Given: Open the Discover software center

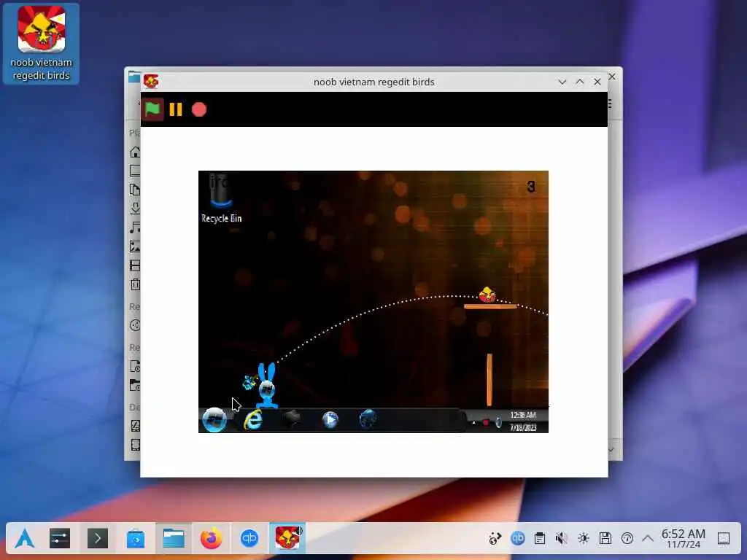Looking at the screenshot, I should (x=136, y=539).
